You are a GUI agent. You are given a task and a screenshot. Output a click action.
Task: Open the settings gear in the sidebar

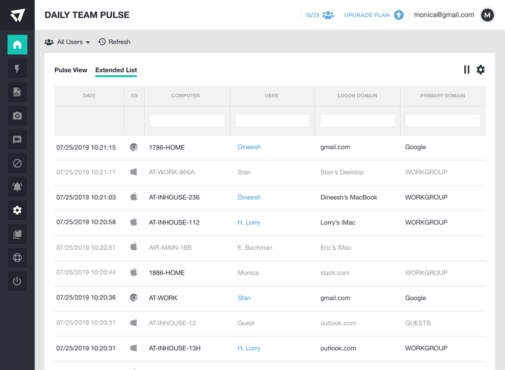point(17,210)
